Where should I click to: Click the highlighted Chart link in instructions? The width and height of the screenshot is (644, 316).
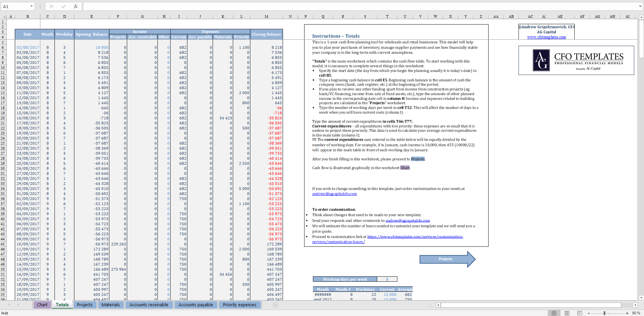[x=405, y=168]
